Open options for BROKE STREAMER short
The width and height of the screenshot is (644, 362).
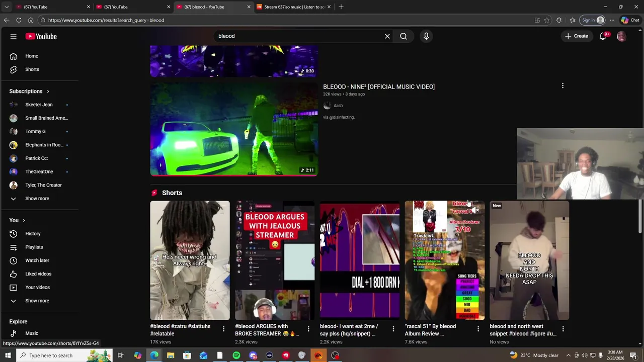[308, 329]
